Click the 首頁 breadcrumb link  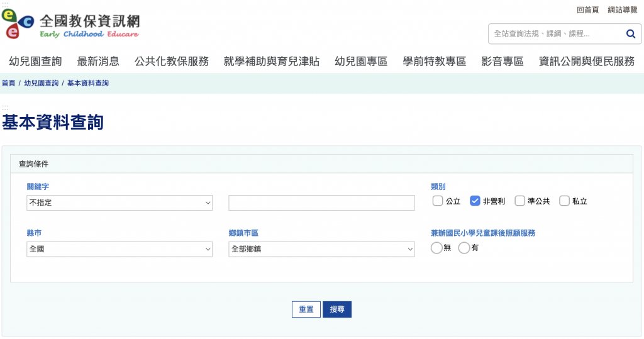[8, 83]
